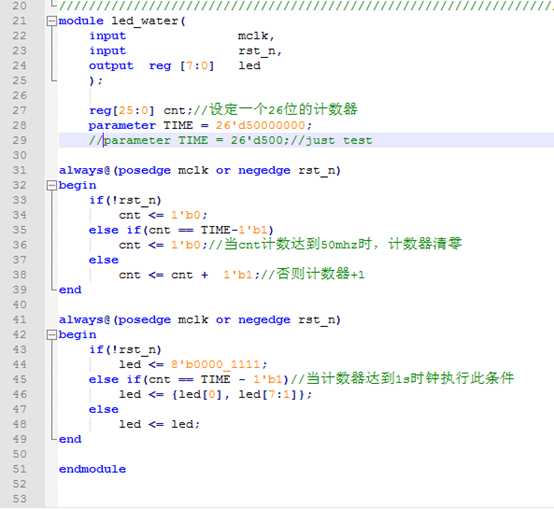
Task: Click the 50mhz comment on line 36
Action: pyautogui.click(x=335, y=244)
